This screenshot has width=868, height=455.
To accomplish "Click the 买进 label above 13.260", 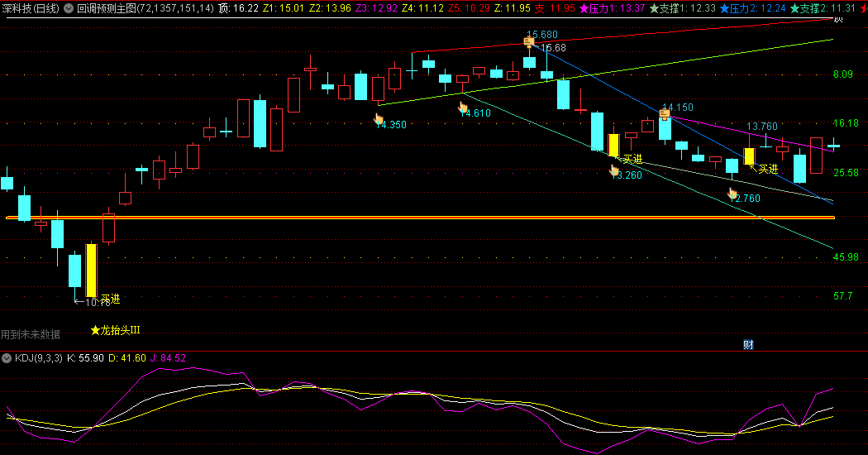I will point(632,159).
